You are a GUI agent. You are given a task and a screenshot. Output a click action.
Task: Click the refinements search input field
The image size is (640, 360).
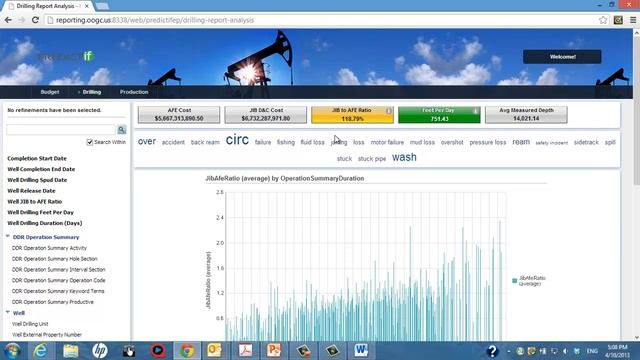click(61, 130)
